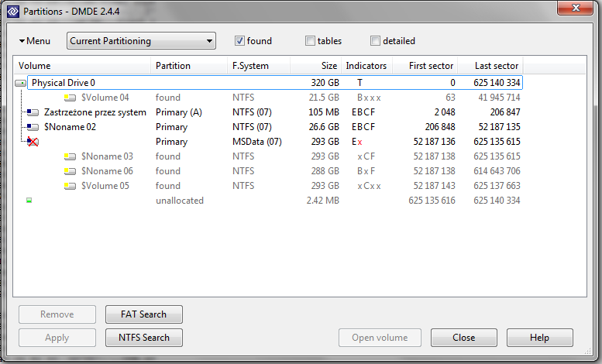The width and height of the screenshot is (602, 364).
Task: Sort by the Volume column header
Action: click(x=82, y=66)
